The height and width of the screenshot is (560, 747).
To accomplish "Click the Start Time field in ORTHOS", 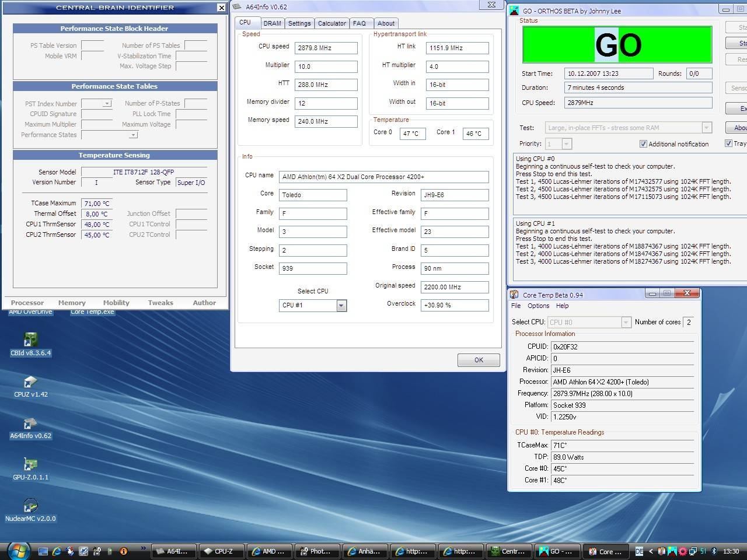I will pos(609,73).
